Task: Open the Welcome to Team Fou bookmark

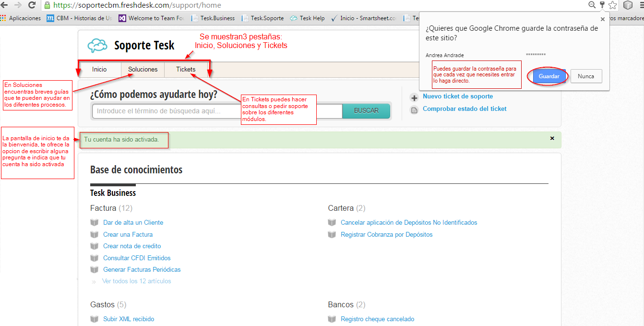Action: tap(152, 18)
